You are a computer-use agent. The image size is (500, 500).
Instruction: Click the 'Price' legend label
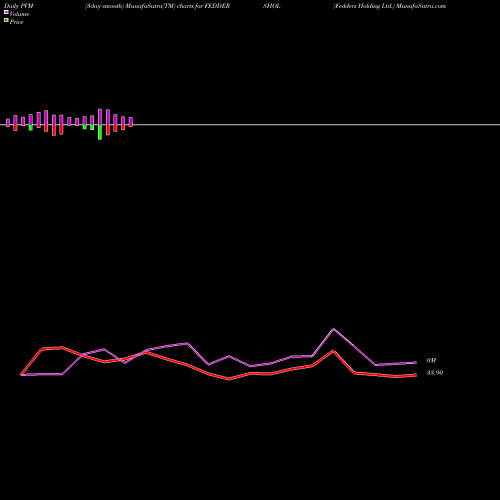(x=17, y=22)
